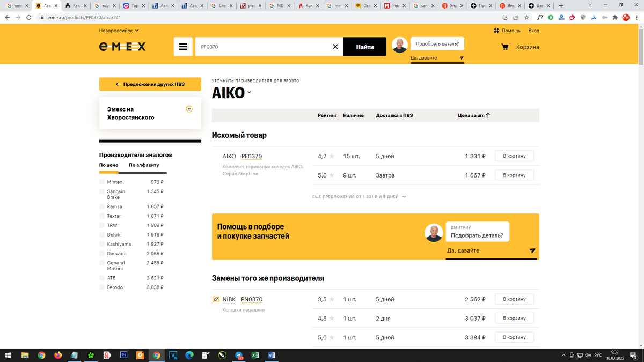The height and width of the screenshot is (362, 644).
Task: Click the consultant avatar in the header
Action: (x=400, y=45)
